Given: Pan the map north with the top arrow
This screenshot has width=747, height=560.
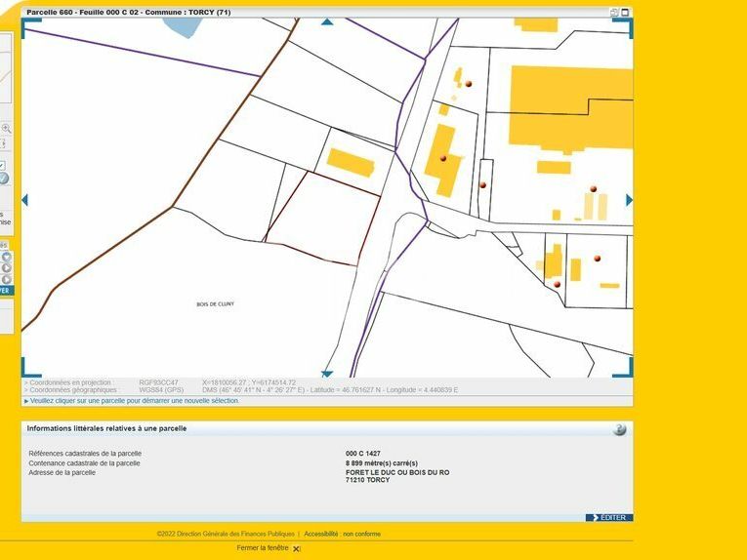Looking at the screenshot, I should tap(327, 21).
